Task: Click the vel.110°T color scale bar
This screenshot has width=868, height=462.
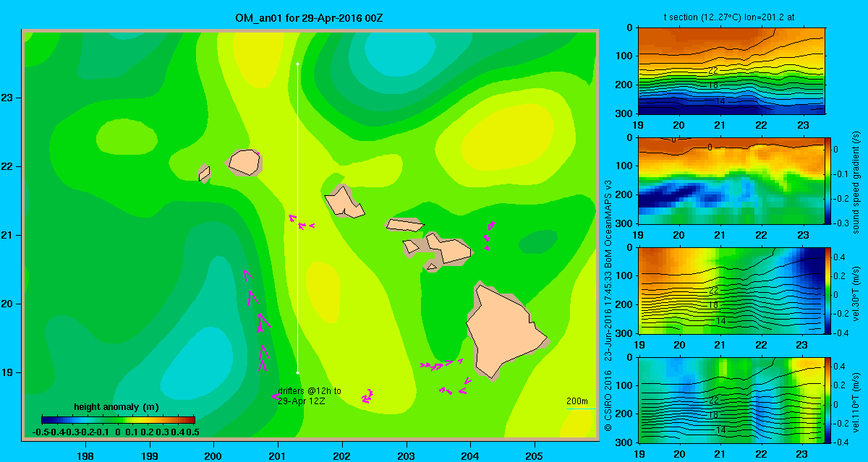Action: (828, 399)
